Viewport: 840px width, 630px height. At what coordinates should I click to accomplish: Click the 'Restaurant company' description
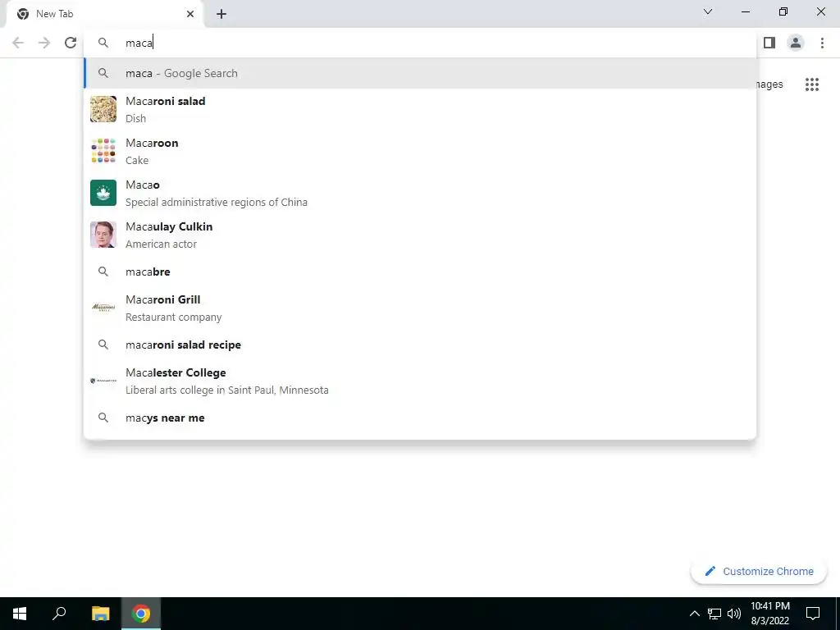pos(174,317)
